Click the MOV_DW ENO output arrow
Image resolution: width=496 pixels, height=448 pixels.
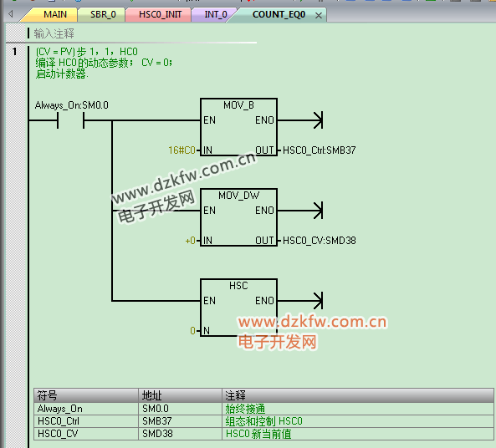[318, 211]
